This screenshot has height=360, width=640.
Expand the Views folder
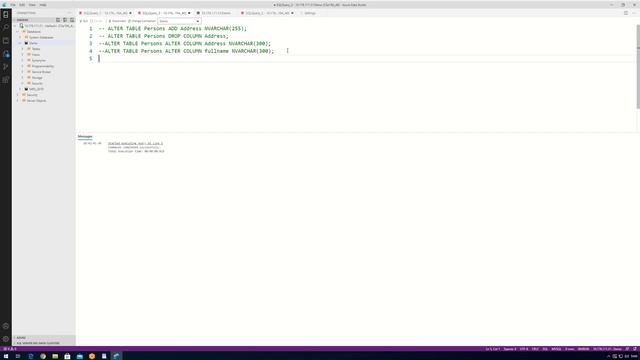click(x=23, y=54)
